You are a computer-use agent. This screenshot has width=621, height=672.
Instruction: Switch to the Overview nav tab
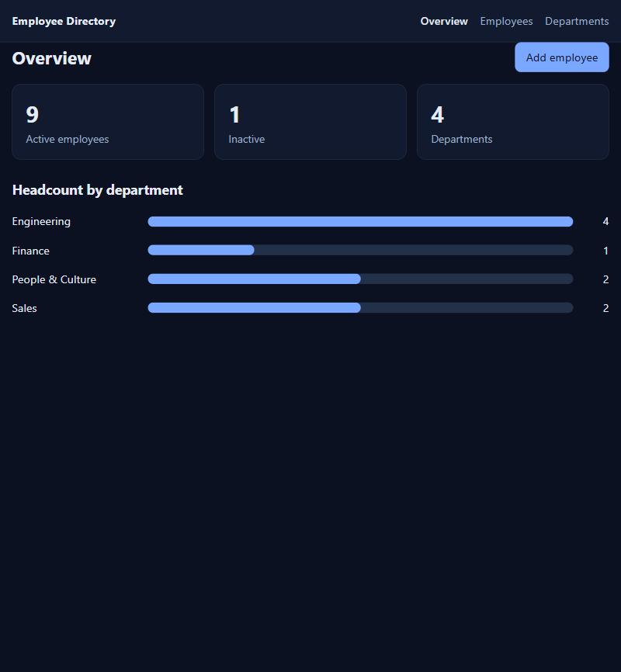[444, 21]
